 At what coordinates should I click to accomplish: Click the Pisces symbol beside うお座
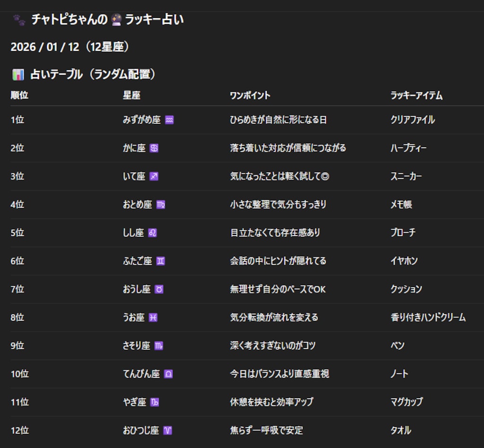pyautogui.click(x=153, y=318)
